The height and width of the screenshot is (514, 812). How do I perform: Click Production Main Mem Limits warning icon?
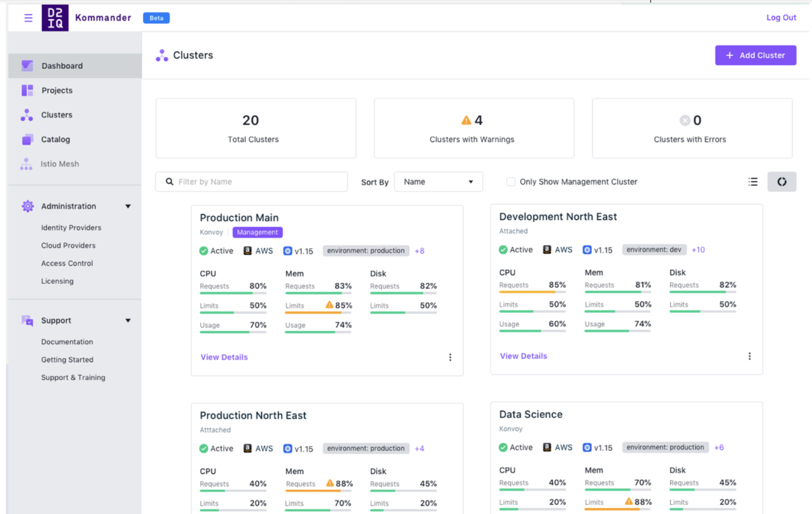click(329, 305)
